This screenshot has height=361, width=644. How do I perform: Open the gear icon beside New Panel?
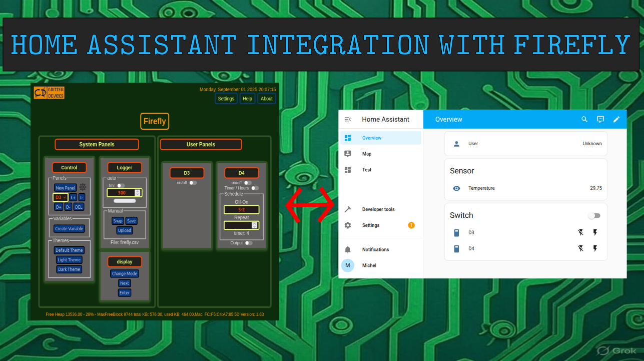pos(83,187)
